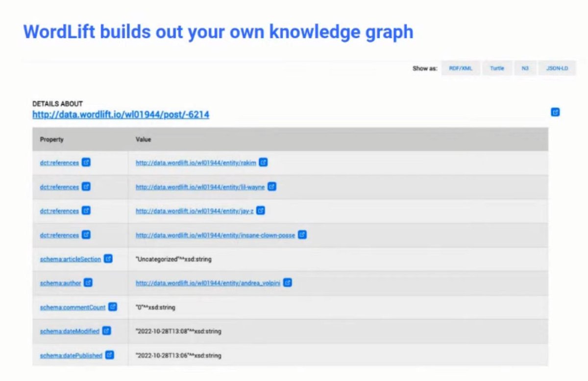Click external icon next to first dct:references (rakim row)
The height and width of the screenshot is (381, 588).
[x=86, y=163]
